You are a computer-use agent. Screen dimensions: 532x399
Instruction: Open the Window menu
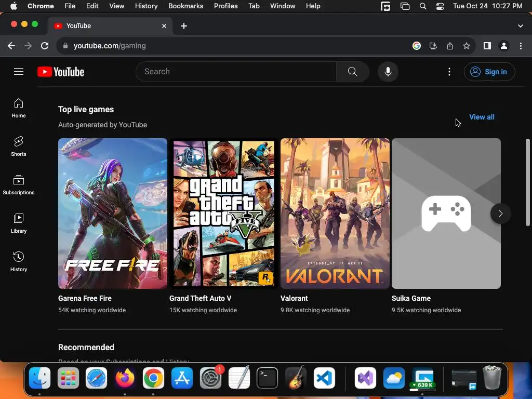[x=283, y=6]
